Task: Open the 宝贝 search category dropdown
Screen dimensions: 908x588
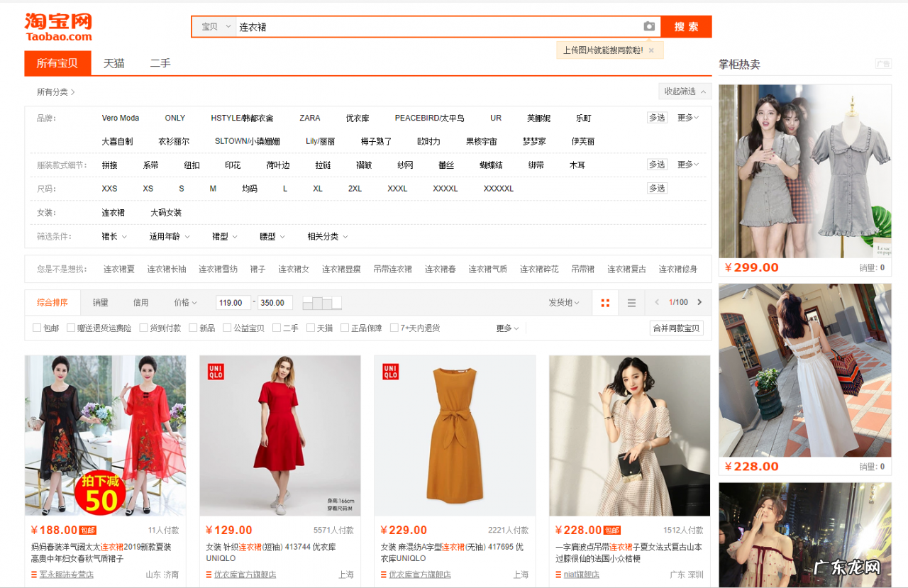Action: [x=214, y=26]
